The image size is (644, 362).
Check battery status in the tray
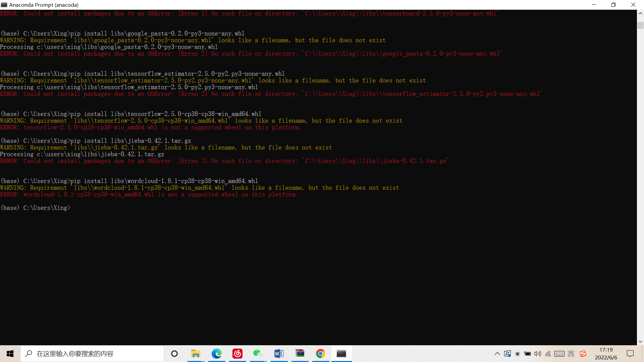(x=528, y=354)
